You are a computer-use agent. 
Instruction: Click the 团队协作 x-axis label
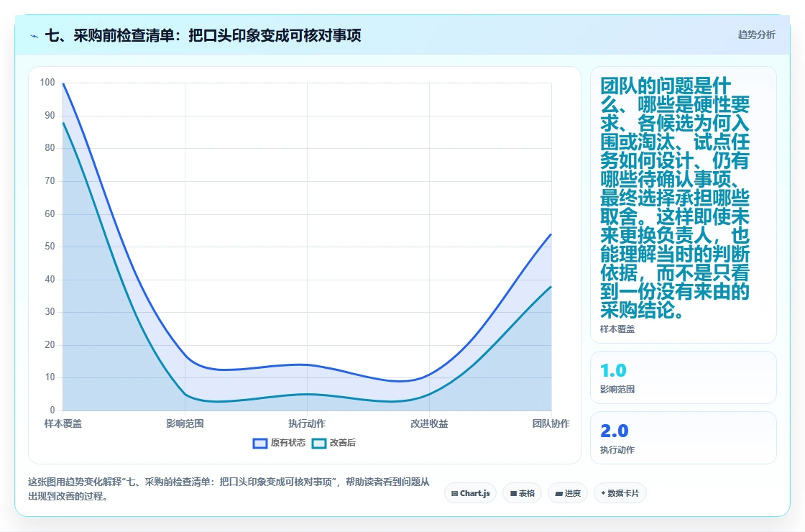click(x=551, y=423)
